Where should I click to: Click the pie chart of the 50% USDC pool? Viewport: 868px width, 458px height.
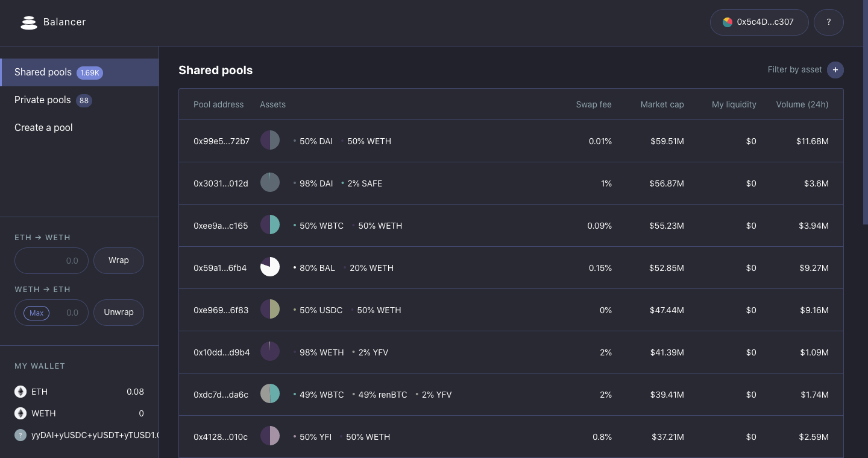tap(270, 310)
